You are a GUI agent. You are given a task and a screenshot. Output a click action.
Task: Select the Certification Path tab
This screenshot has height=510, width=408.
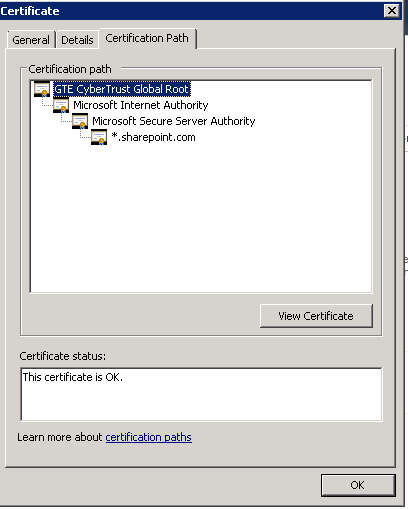[147, 38]
